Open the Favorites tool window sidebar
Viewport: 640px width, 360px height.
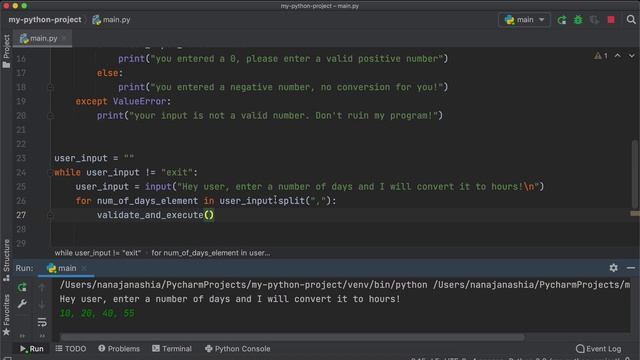tap(6, 315)
